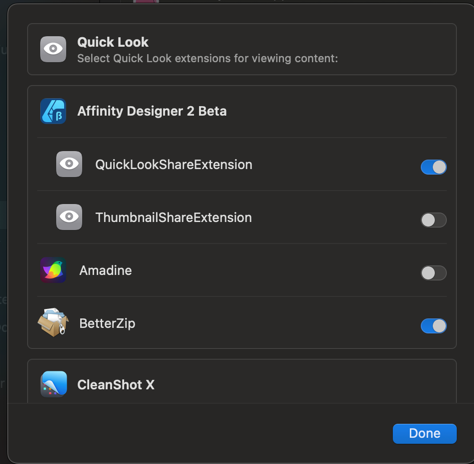This screenshot has width=474, height=464.
Task: Click the eye icon beside ThumbnailShareExtension
Action: 69,217
